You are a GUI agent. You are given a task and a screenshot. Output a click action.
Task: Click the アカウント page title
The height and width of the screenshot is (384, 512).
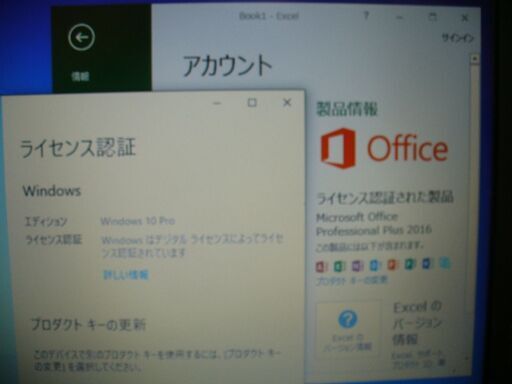tap(228, 65)
